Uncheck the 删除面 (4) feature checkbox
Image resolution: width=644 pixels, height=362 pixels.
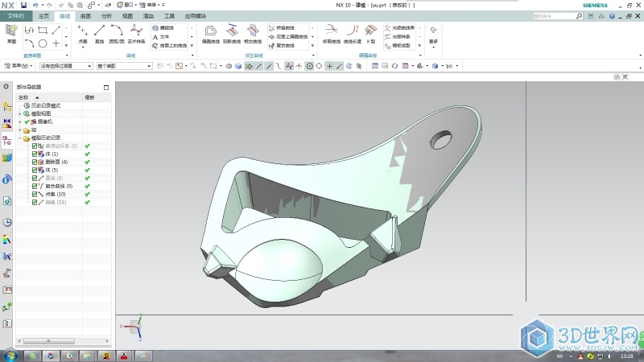click(x=35, y=162)
